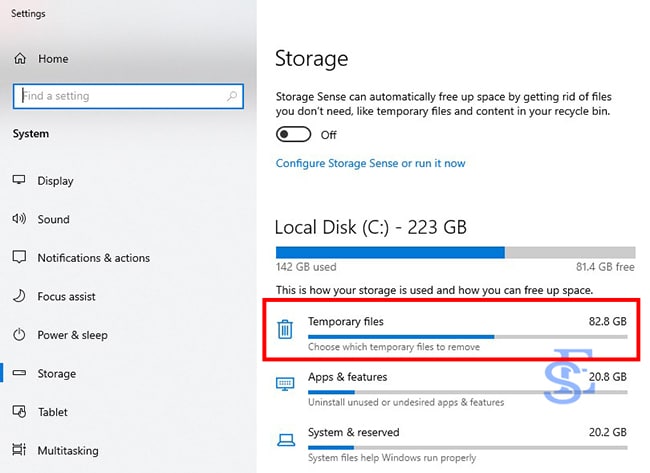The width and height of the screenshot is (650, 473).
Task: Click the Apps & features keyboard icon
Action: (285, 384)
